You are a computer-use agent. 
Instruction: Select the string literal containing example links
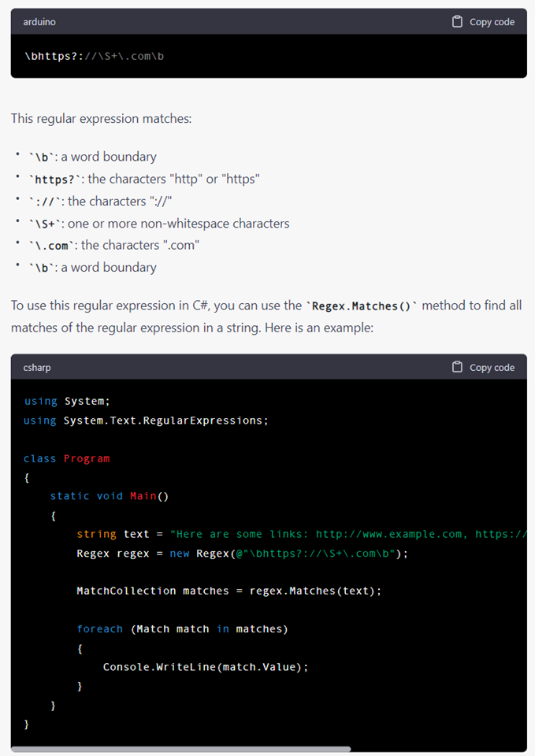(331, 534)
